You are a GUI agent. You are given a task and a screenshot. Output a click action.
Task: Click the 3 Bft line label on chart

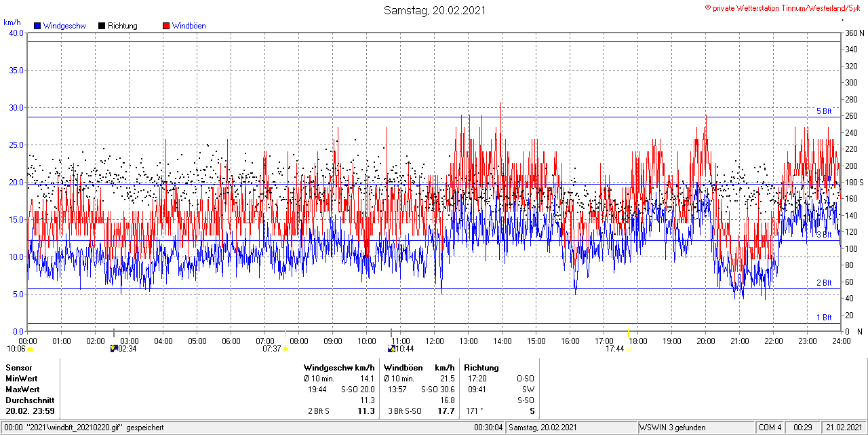(x=824, y=235)
